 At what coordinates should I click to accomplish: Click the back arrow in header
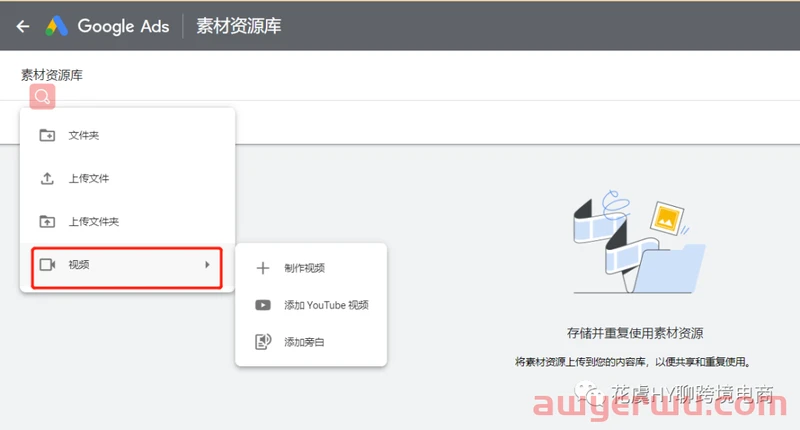(23, 26)
